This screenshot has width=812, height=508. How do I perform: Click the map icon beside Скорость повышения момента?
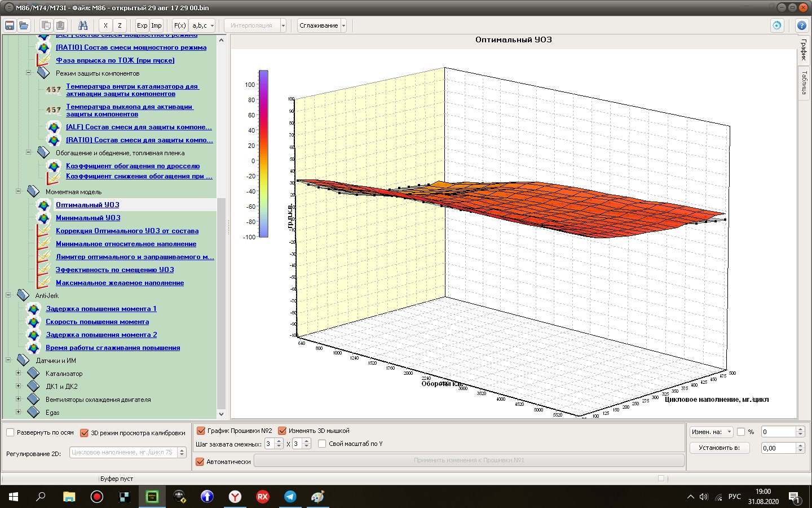tap(34, 322)
